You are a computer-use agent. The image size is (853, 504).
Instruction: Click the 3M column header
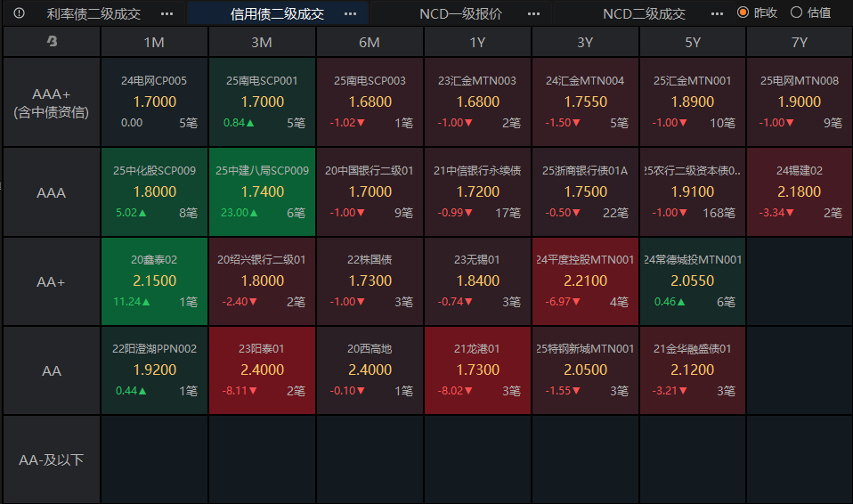point(262,42)
